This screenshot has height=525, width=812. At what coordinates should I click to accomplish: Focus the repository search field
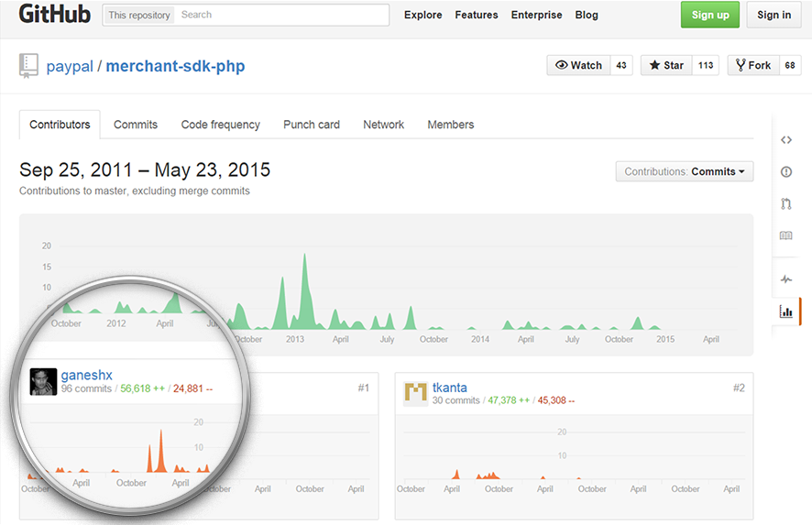pos(282,15)
